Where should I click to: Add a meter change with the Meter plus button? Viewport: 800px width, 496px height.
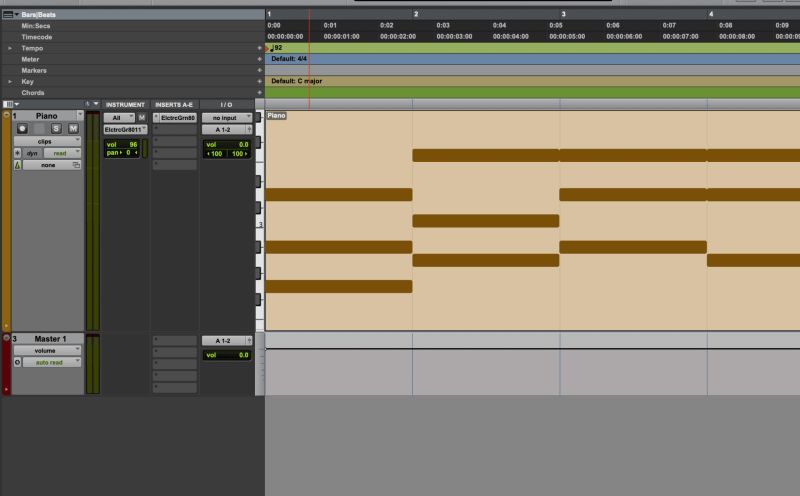pyautogui.click(x=260, y=59)
